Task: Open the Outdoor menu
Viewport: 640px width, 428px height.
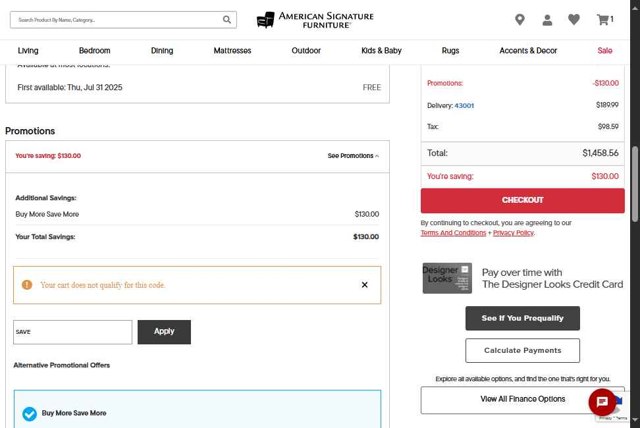Action: click(x=306, y=51)
